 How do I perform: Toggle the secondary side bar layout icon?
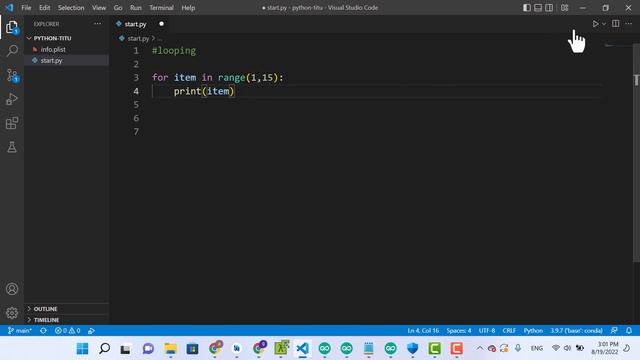(549, 8)
